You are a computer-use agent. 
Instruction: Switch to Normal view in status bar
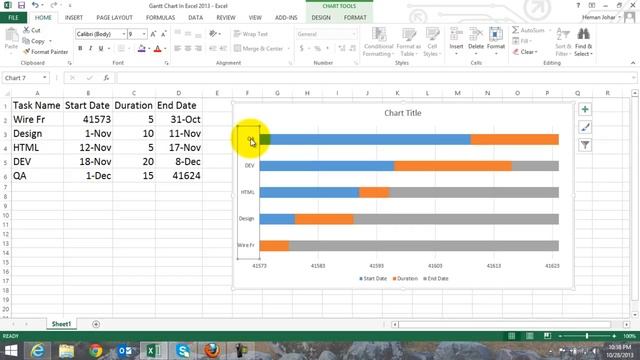click(x=511, y=336)
